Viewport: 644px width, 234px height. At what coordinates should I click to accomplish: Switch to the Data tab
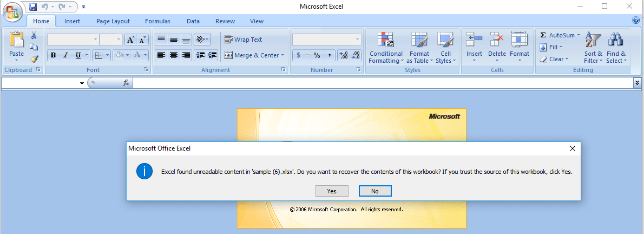click(x=193, y=21)
